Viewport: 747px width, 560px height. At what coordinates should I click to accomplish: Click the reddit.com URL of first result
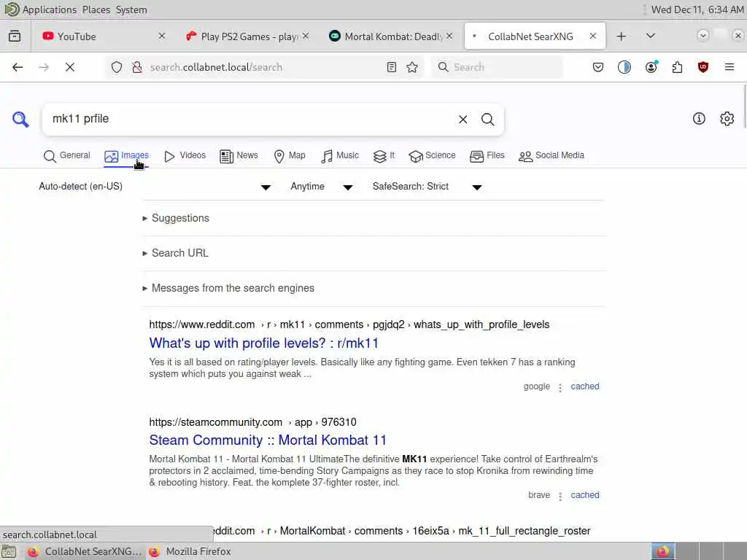point(349,324)
